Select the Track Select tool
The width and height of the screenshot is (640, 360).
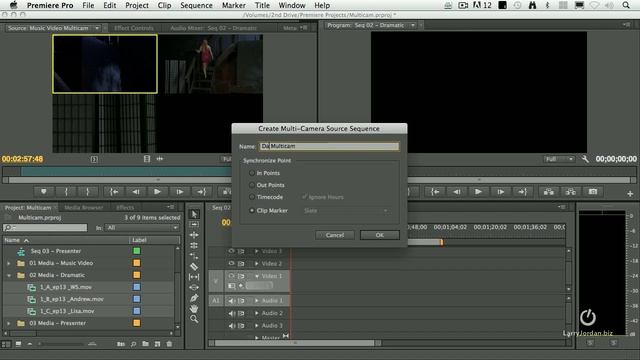coord(194,224)
